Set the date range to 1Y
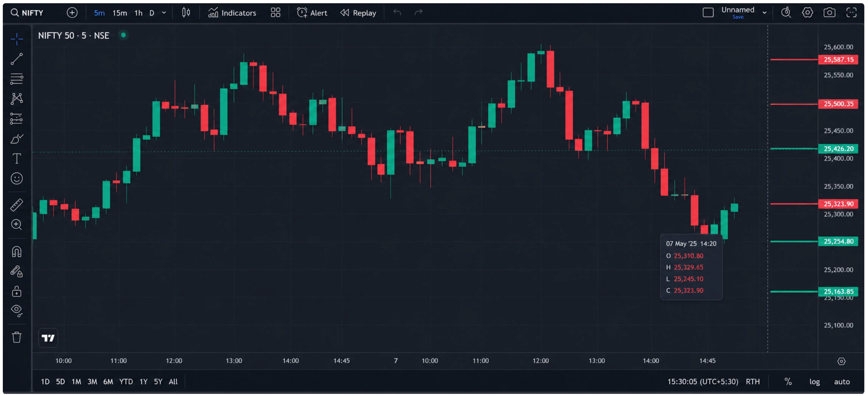The height and width of the screenshot is (396, 868). [x=144, y=381]
